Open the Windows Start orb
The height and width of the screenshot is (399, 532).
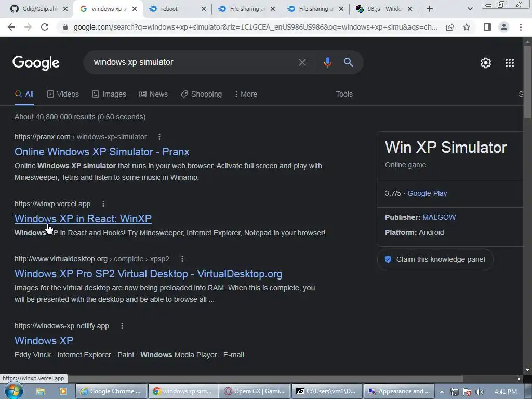[14, 391]
